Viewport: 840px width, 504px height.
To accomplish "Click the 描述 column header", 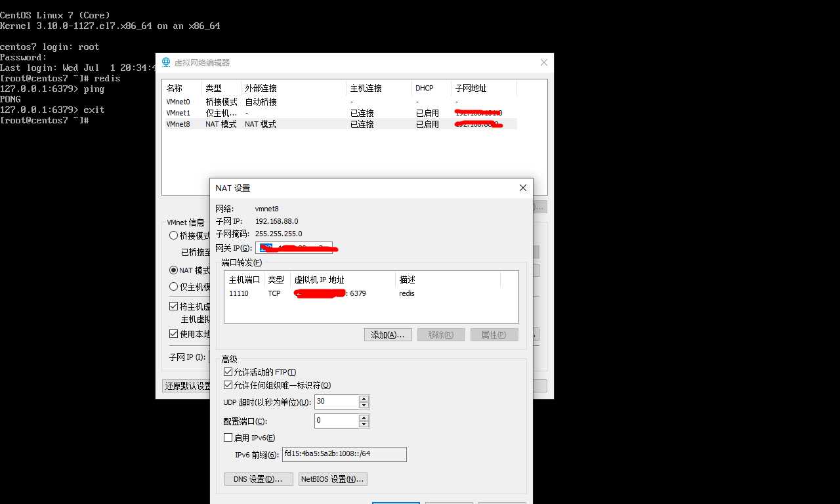I will (448, 280).
